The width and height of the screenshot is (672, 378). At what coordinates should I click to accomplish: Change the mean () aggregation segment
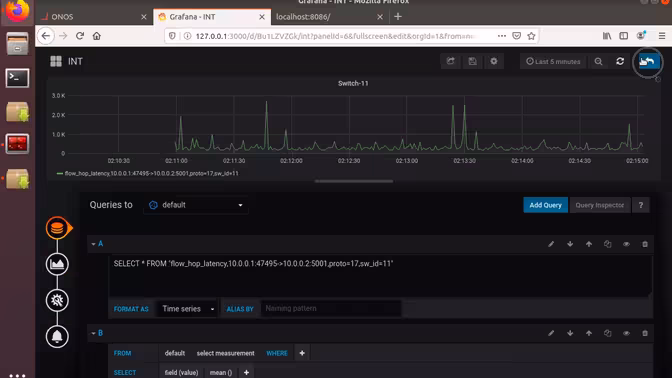click(221, 372)
